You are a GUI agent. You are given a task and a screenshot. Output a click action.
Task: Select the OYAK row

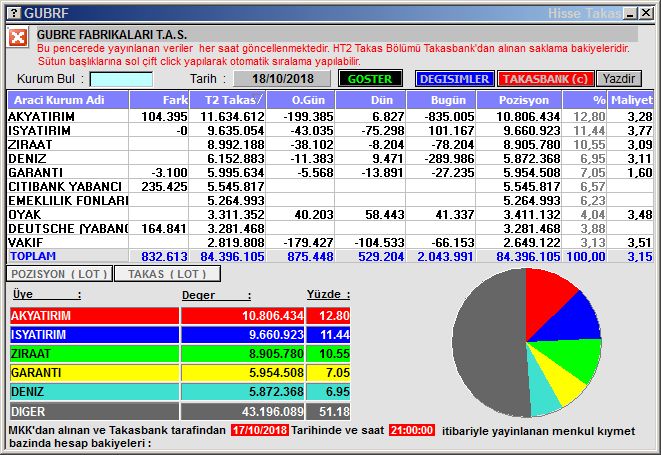tap(330, 214)
